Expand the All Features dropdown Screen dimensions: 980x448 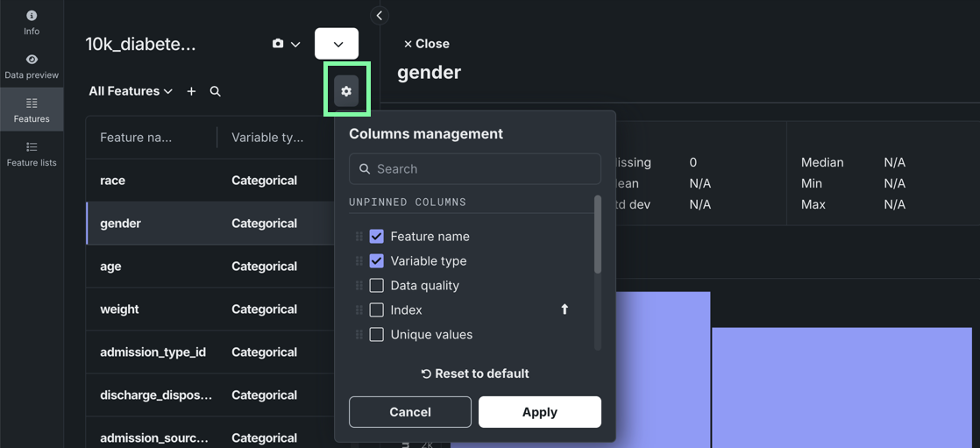click(131, 91)
